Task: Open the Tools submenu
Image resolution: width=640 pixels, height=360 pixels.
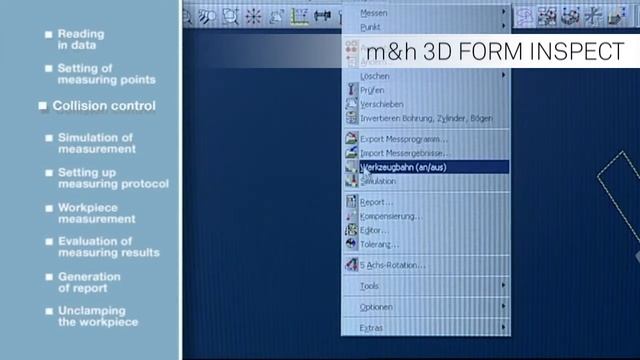Action: tap(426, 286)
